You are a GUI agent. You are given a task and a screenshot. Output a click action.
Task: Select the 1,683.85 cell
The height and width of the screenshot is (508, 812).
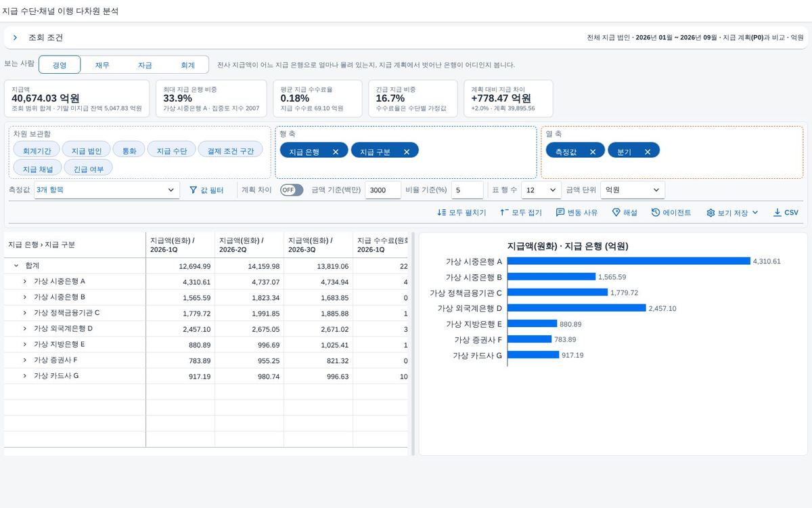tap(318, 297)
